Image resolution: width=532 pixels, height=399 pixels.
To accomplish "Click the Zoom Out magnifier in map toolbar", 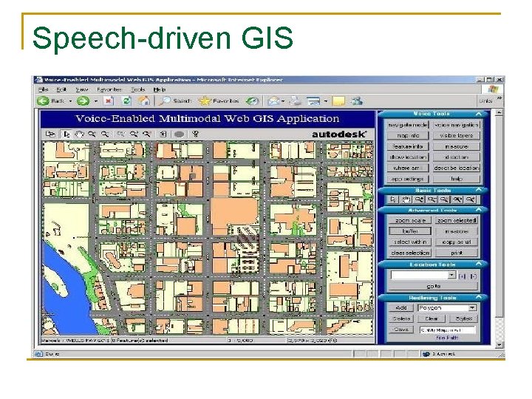I will coord(105,134).
